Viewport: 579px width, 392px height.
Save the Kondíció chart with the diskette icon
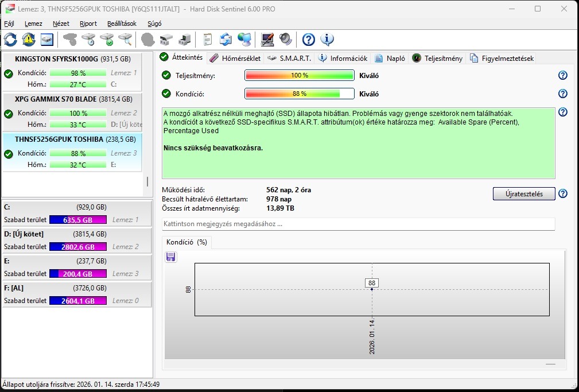(170, 257)
